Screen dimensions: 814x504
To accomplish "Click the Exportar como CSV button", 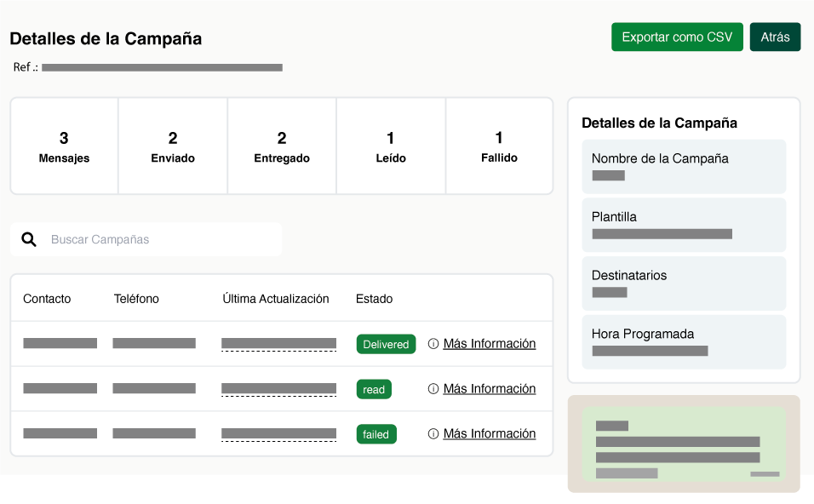I will click(x=677, y=37).
